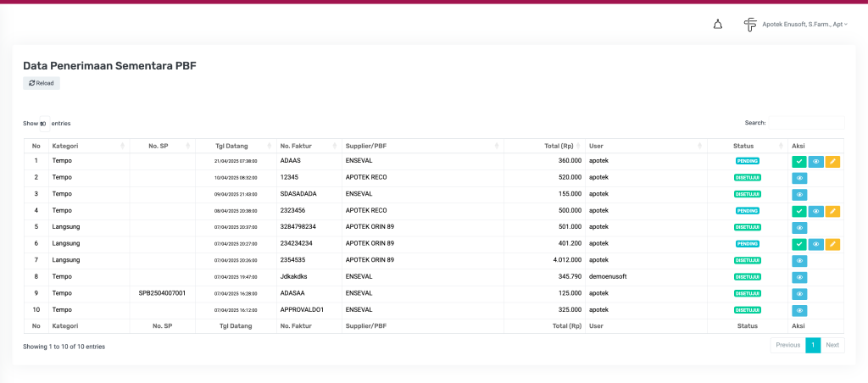The height and width of the screenshot is (383, 868).
Task: Approve the ADAAS invoice with green checkmark
Action: tap(799, 161)
